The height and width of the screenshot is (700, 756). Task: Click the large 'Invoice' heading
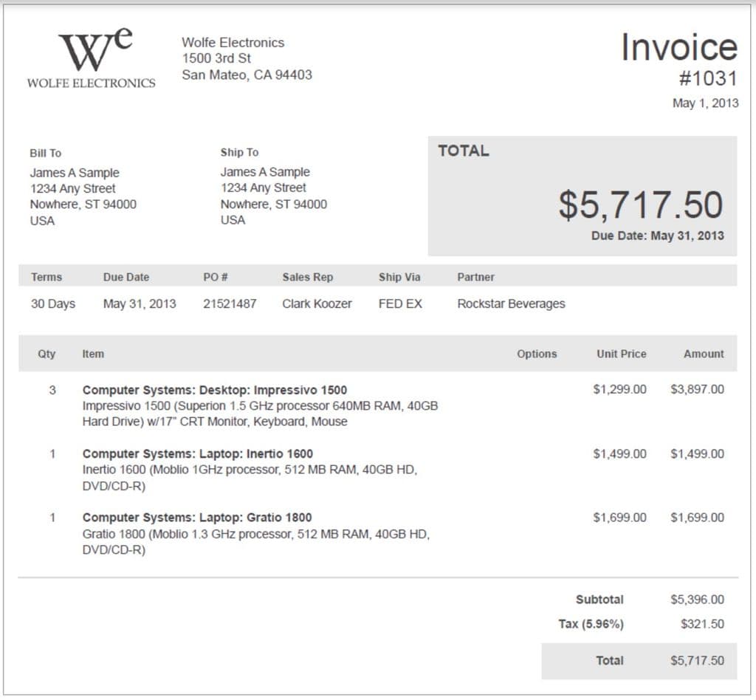(x=679, y=47)
